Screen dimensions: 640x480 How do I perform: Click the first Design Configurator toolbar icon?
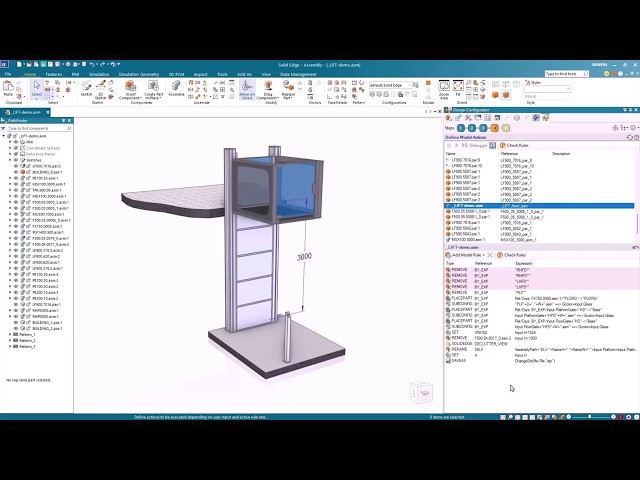pyautogui.click(x=449, y=118)
